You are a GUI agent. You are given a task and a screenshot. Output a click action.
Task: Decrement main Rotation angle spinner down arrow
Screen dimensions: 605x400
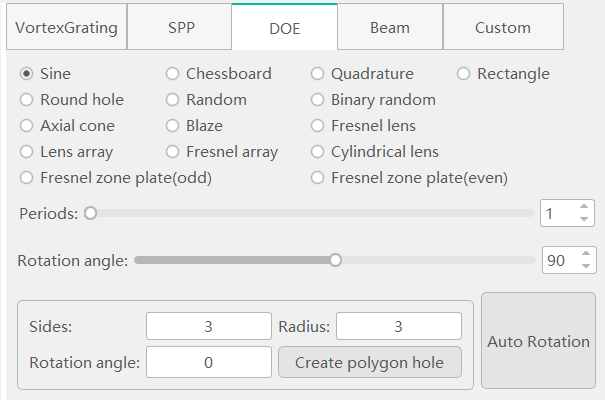point(586,266)
